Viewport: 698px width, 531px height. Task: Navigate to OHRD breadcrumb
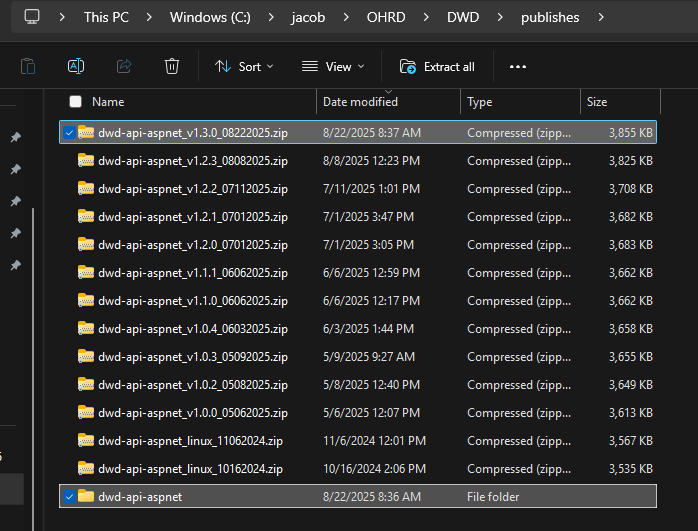click(386, 17)
